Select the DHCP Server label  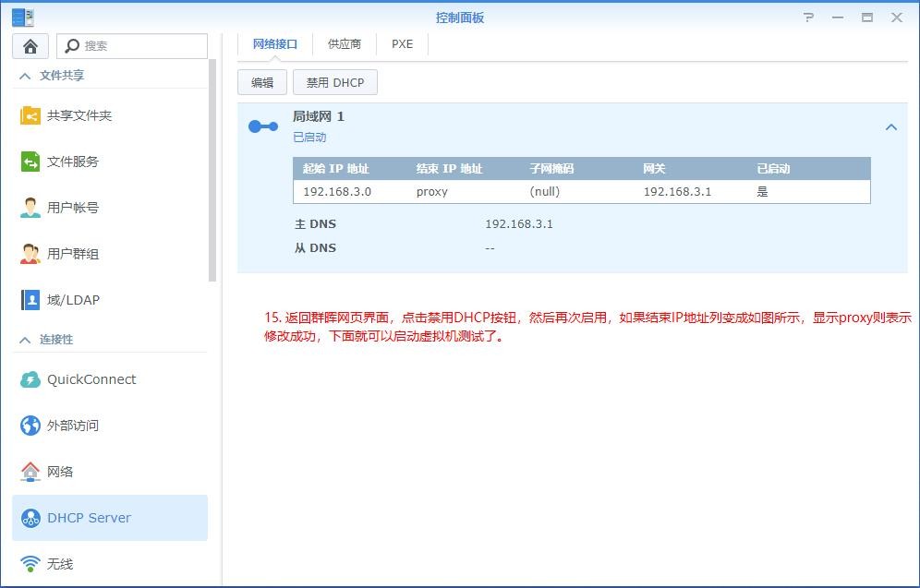click(x=90, y=518)
